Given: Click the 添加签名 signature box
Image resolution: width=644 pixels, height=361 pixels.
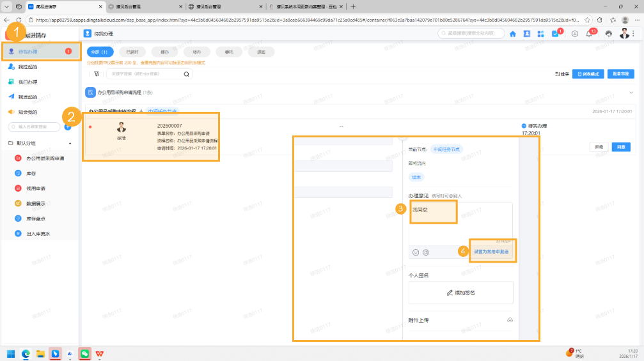Looking at the screenshot, I should (x=460, y=293).
